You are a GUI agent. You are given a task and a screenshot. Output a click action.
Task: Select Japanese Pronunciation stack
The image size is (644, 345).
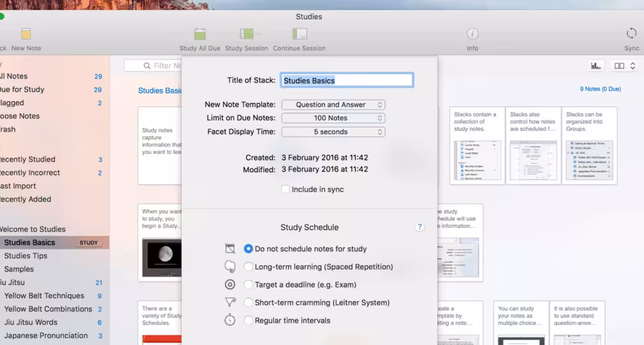coord(54,335)
